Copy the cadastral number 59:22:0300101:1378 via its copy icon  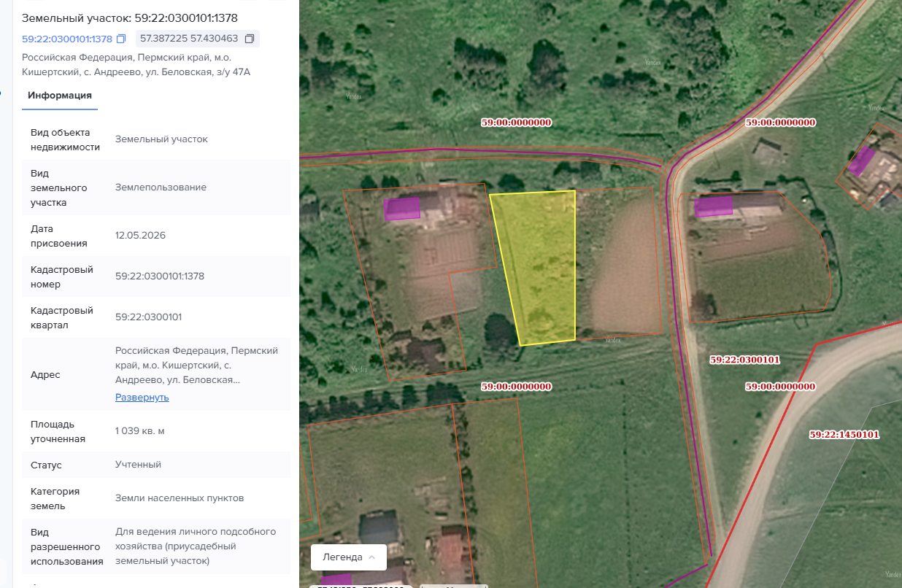click(121, 39)
